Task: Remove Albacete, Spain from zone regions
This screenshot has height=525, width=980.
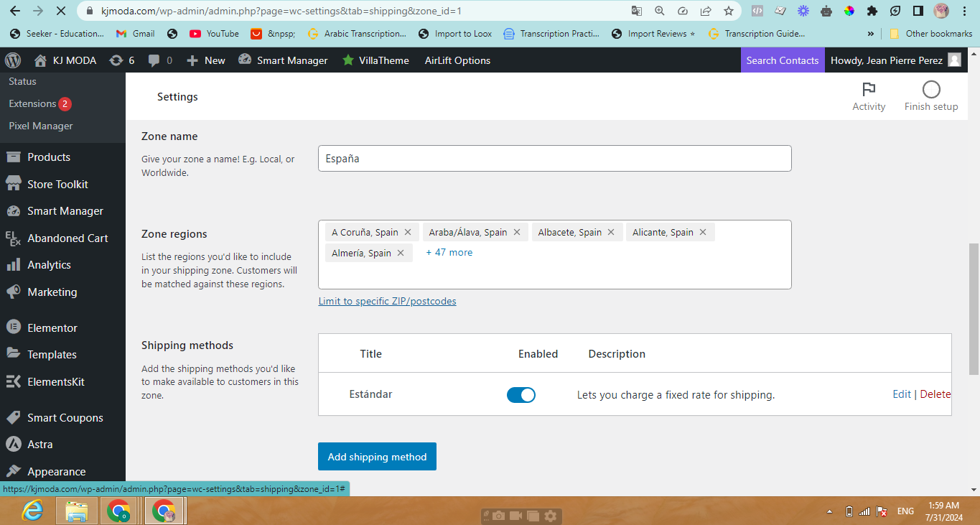Action: point(611,232)
